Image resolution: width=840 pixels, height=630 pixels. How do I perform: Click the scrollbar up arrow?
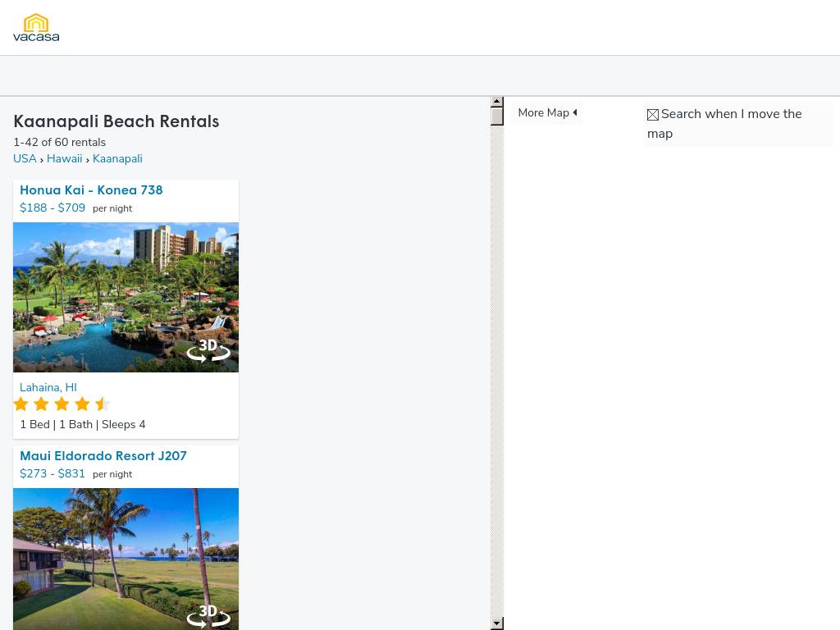coord(497,101)
